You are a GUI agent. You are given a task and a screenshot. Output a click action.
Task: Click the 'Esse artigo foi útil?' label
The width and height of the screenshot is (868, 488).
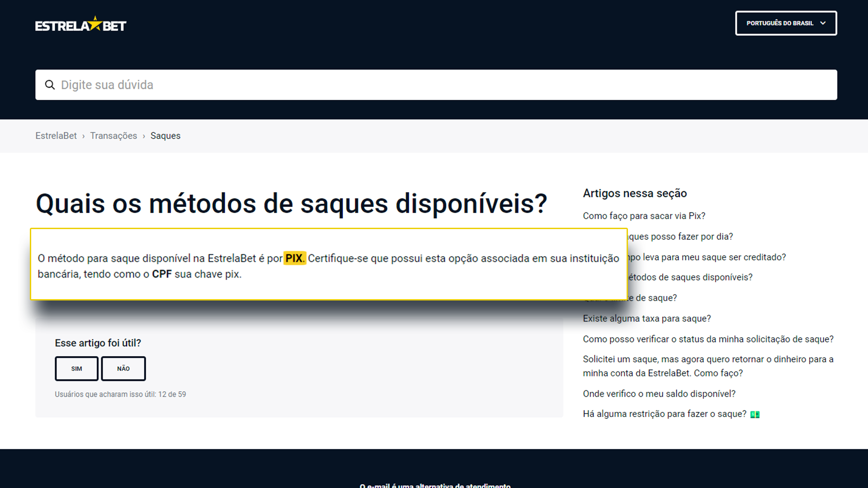tap(98, 343)
